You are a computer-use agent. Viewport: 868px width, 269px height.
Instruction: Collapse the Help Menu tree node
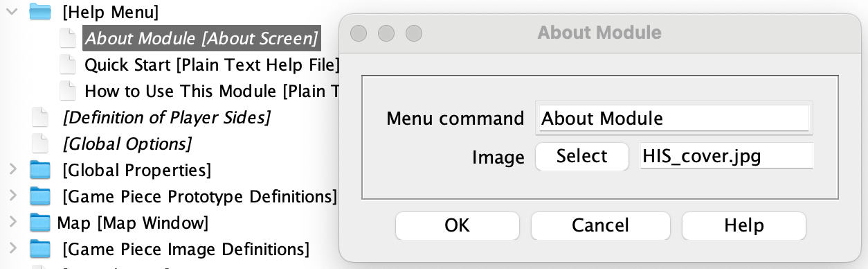(x=12, y=11)
